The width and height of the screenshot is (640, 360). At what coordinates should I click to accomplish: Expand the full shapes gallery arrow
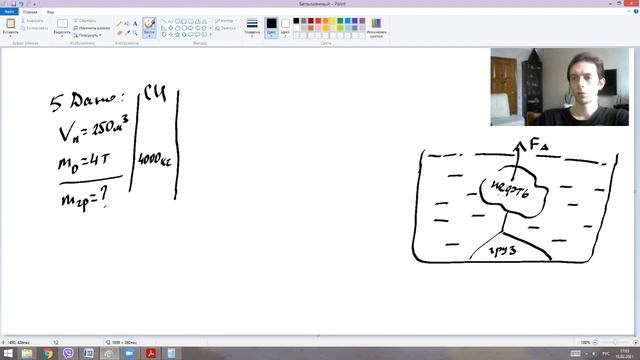pyautogui.click(x=211, y=35)
